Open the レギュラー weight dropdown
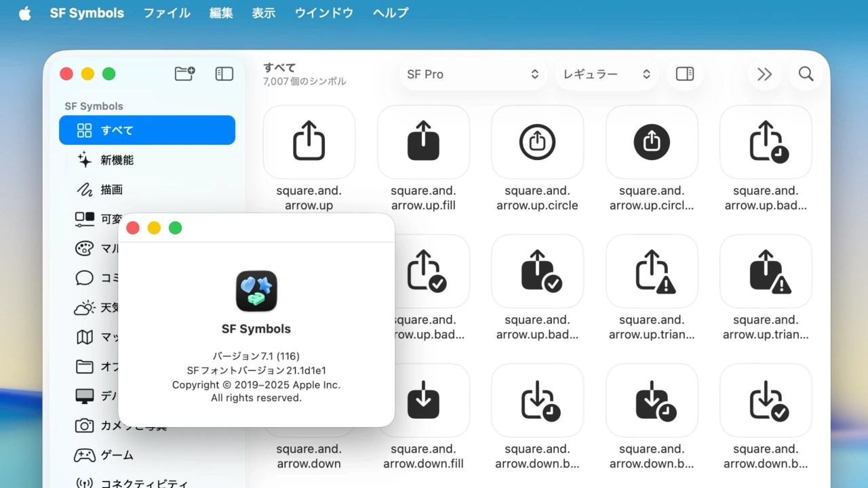The height and width of the screenshot is (488, 868). pyautogui.click(x=606, y=74)
